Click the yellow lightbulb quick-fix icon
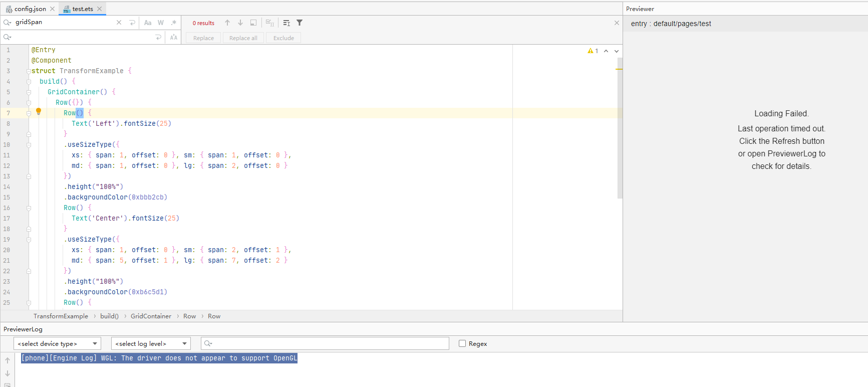Screen dimensions: 868x387 click(39, 112)
